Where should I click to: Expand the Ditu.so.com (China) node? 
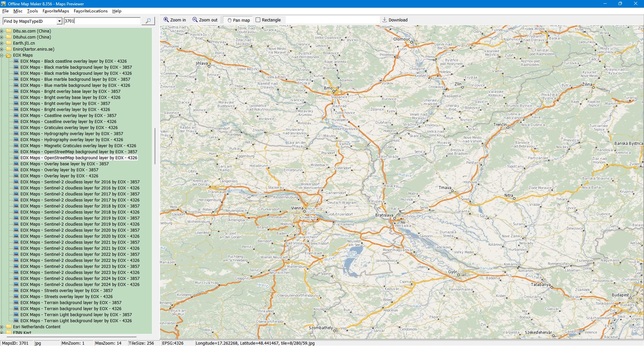pos(2,31)
